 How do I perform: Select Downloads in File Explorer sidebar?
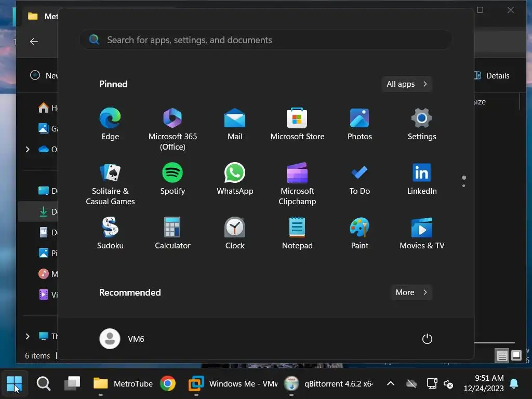click(x=38, y=212)
